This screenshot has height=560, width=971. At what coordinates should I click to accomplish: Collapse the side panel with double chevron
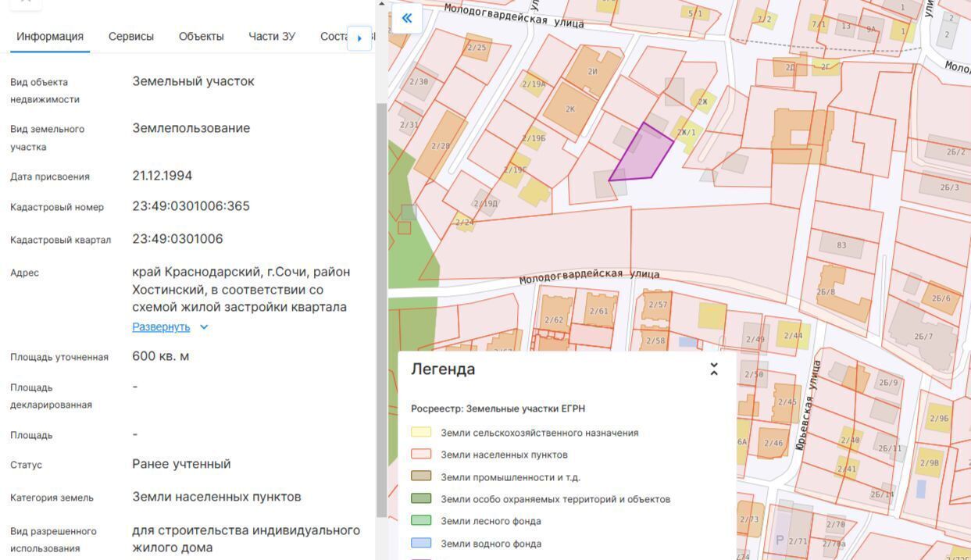(406, 18)
